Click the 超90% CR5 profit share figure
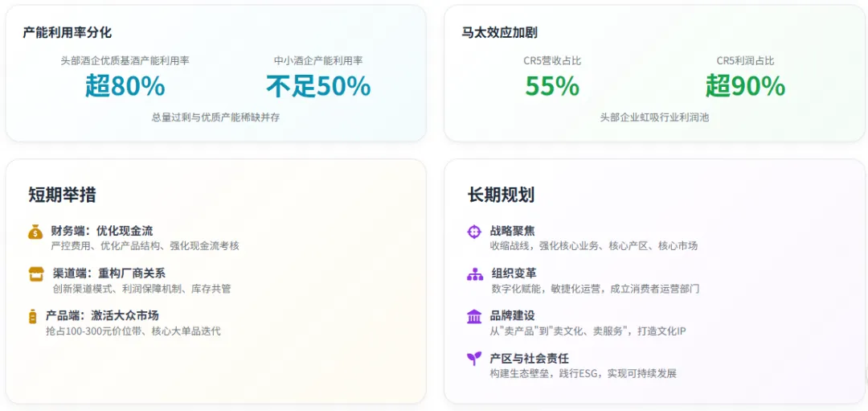The width and height of the screenshot is (868, 411). (745, 86)
